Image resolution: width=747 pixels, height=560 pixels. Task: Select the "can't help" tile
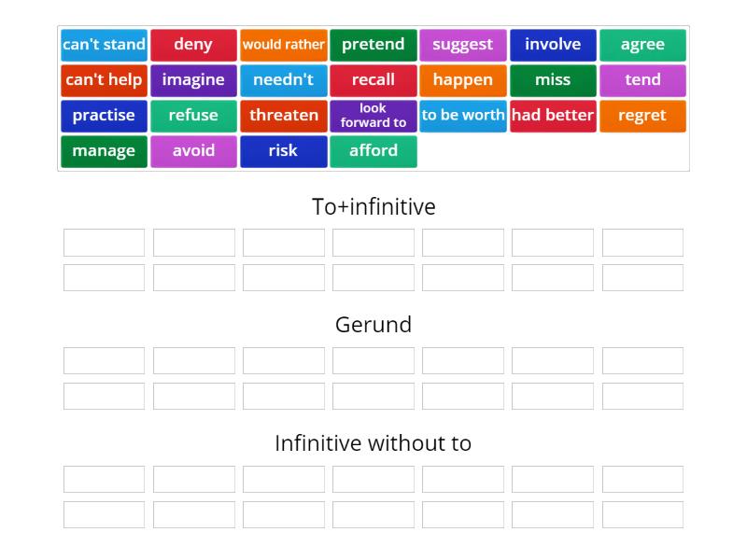[x=103, y=79]
